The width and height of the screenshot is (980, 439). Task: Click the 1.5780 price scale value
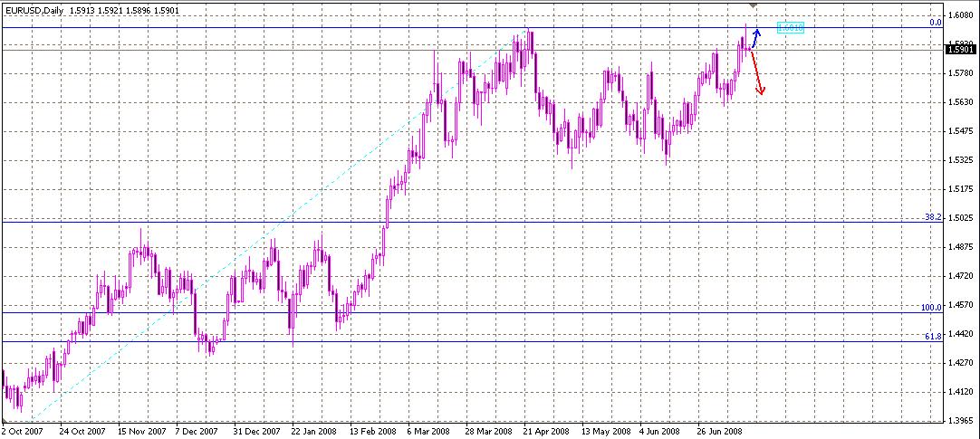coord(961,73)
